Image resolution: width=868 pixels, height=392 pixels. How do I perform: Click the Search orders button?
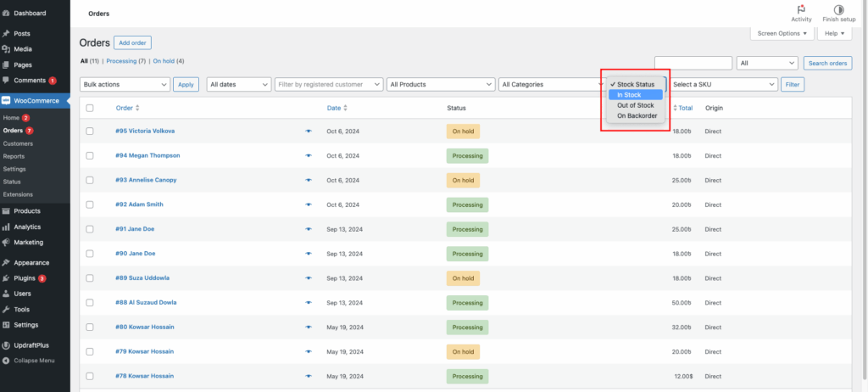coord(827,63)
